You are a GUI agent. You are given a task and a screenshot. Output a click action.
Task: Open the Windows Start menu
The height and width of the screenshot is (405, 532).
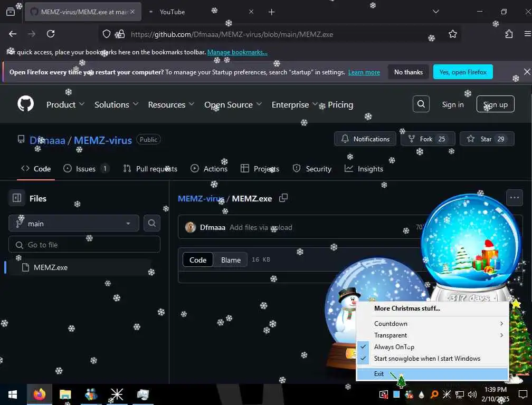click(13, 394)
